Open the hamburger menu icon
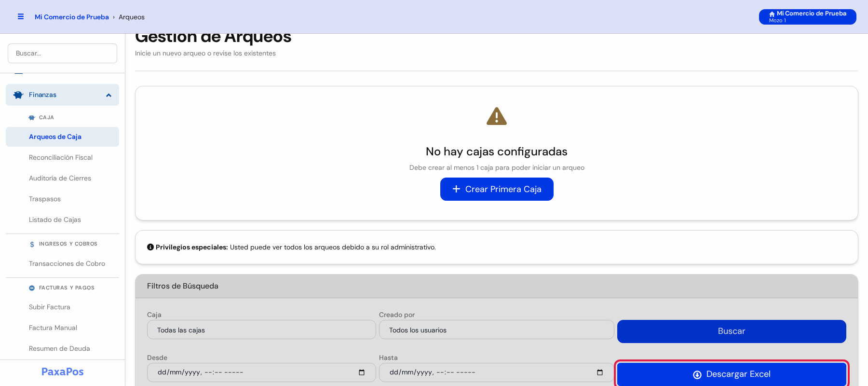 pos(21,16)
